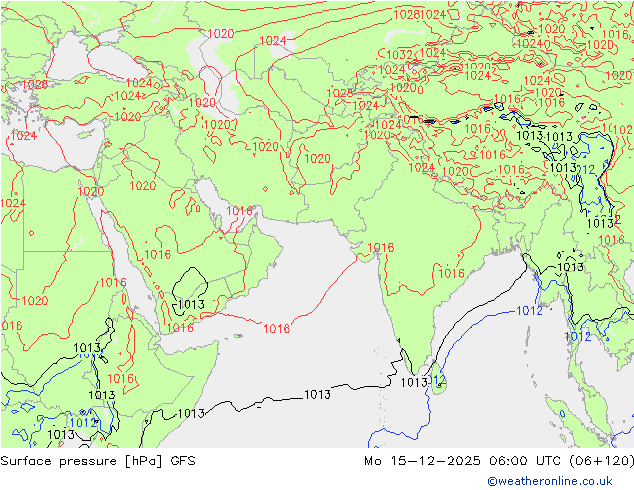This screenshot has height=490, width=634.
Task: Select the 1016 label on the Yemen coast
Action: pos(180,328)
